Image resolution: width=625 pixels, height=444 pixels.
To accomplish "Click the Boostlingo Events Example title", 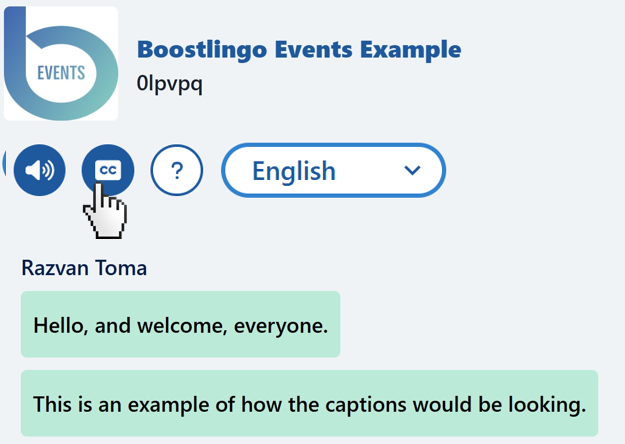I will 299,49.
